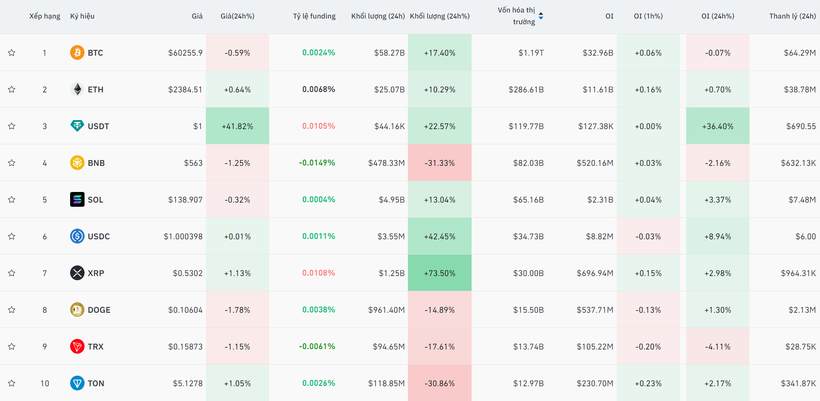
Task: Add XRP to favorites with star
Action: (12, 273)
